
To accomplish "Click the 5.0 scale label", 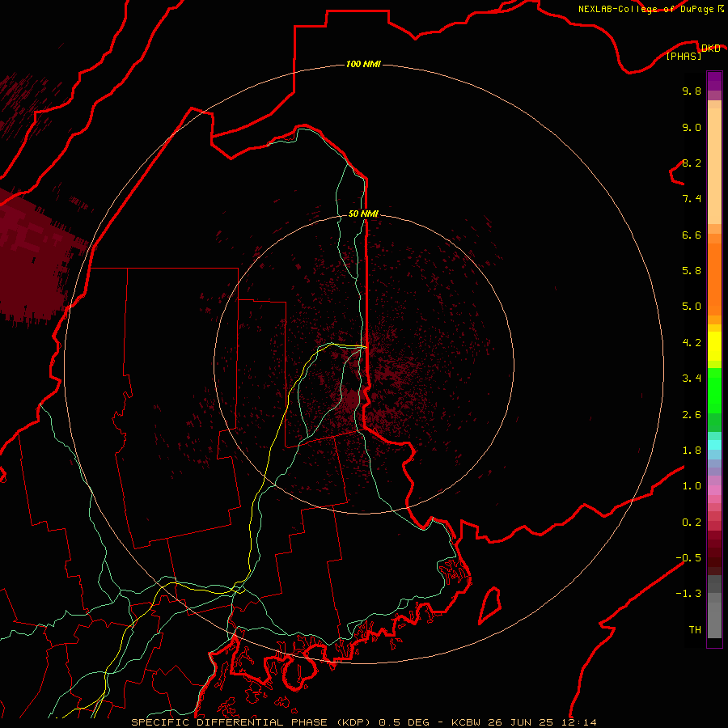I will pos(692,307).
